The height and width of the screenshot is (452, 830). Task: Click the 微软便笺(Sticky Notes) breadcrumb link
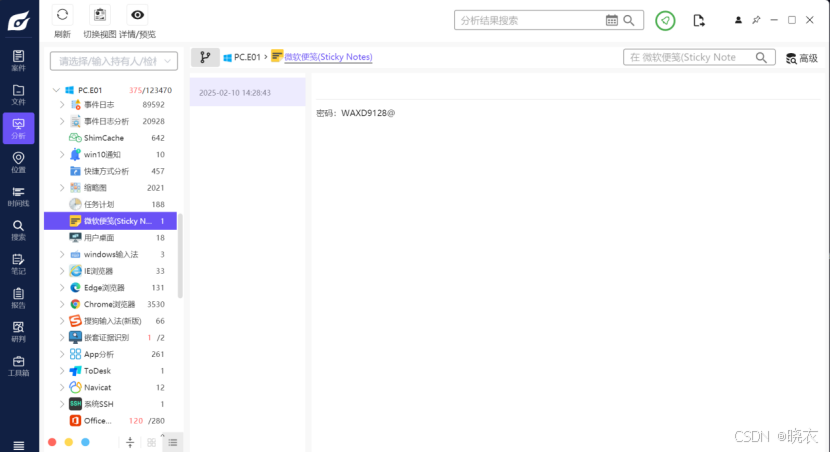328,57
